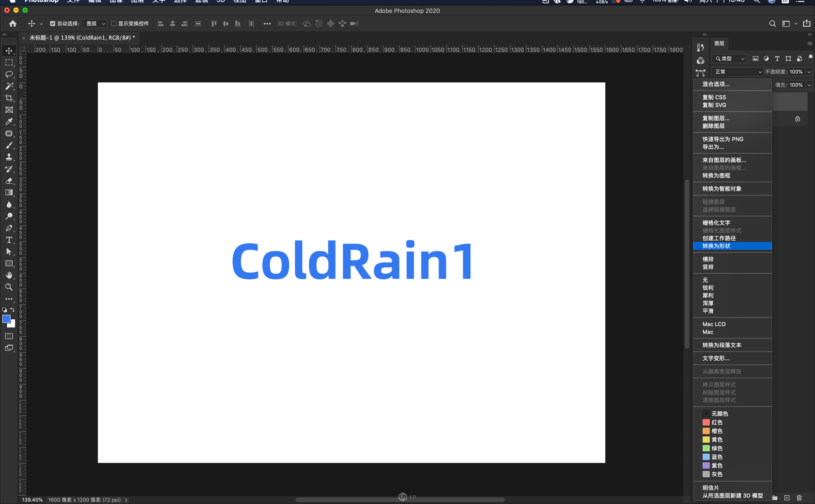
Task: Click the zoom level 139.45% field
Action: [x=32, y=500]
